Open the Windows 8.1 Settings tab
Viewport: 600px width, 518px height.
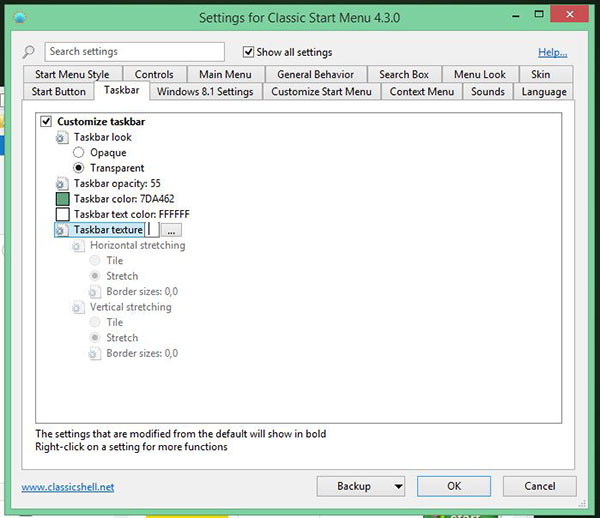(x=205, y=92)
